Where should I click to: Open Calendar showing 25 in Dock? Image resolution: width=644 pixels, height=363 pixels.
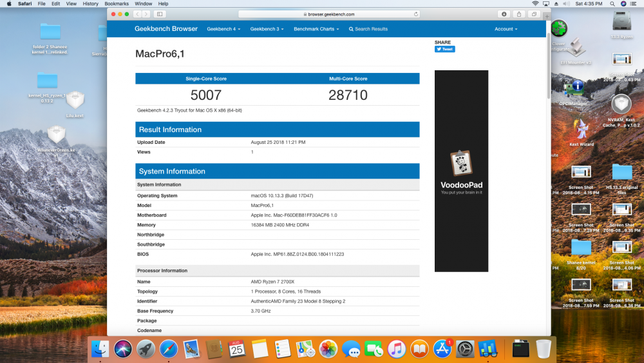click(237, 349)
